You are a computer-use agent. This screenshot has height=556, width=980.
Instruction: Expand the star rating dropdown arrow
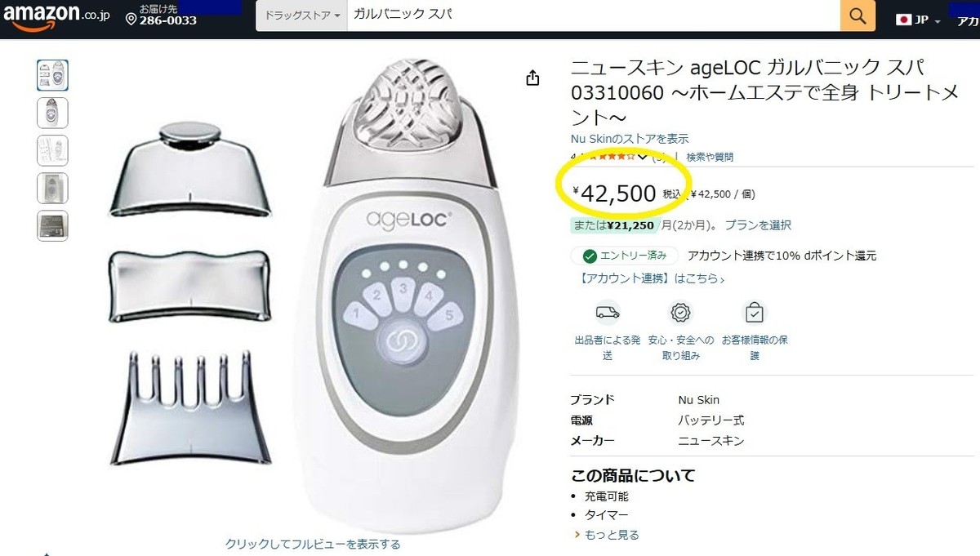(643, 157)
